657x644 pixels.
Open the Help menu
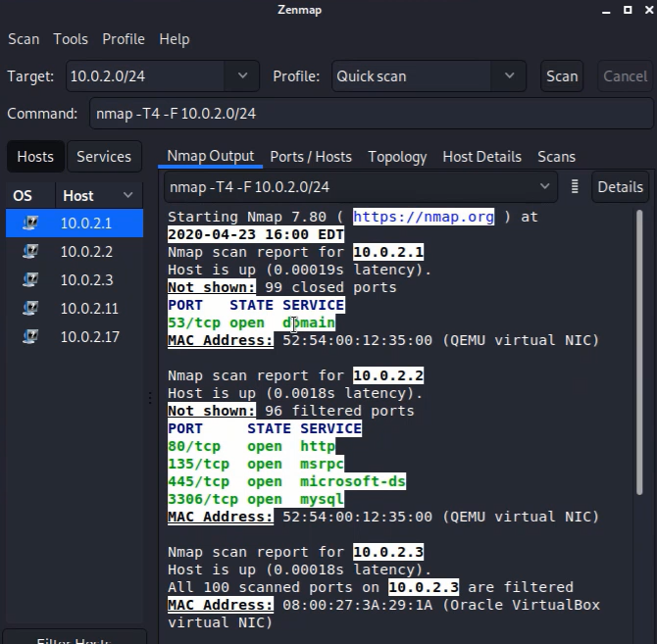click(x=175, y=39)
